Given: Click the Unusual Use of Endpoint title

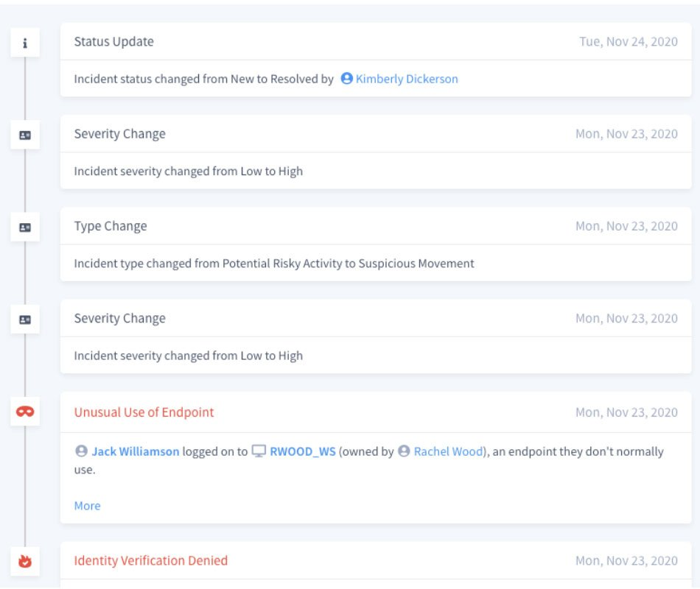Looking at the screenshot, I should [144, 412].
